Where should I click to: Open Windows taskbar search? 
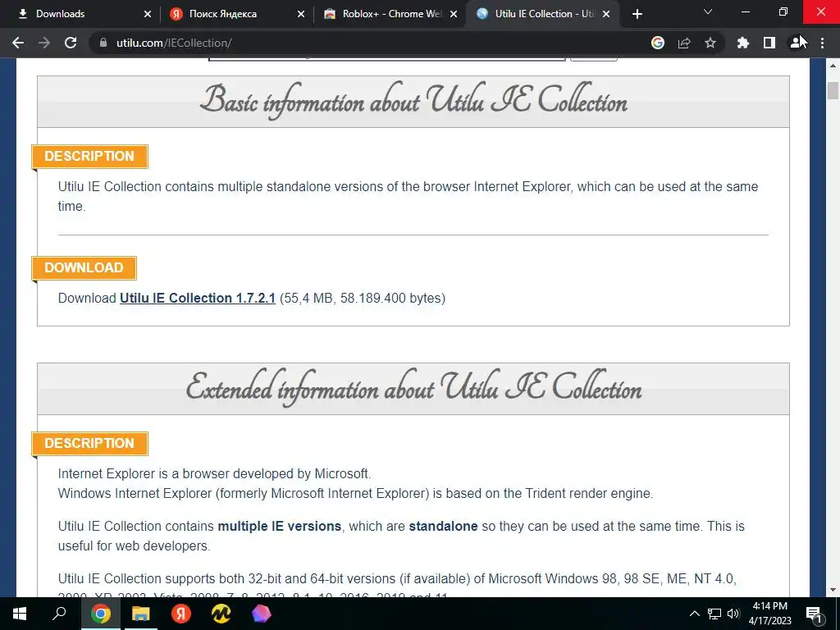coord(59,614)
